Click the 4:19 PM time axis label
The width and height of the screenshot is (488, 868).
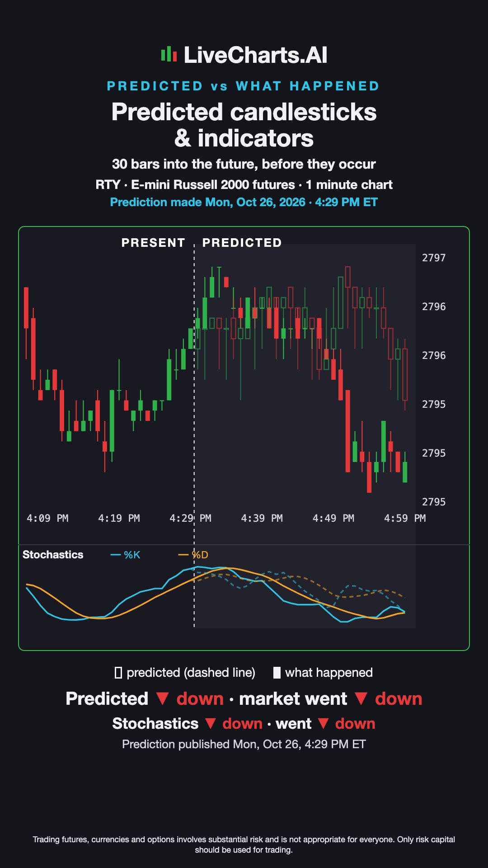[119, 518]
